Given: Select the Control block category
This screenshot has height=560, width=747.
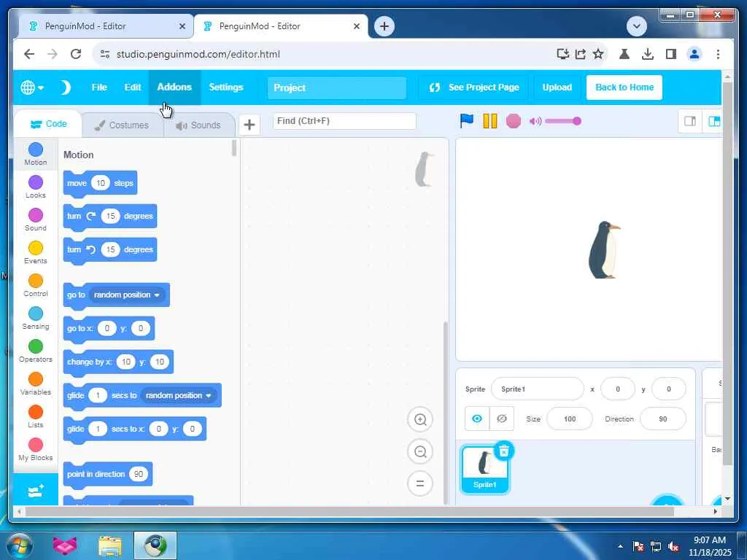Looking at the screenshot, I should coord(36,286).
